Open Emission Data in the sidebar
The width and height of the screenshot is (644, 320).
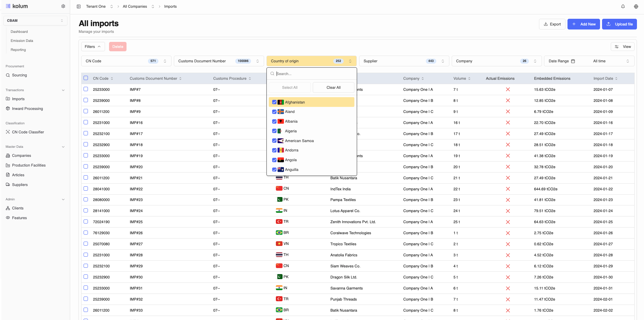point(22,41)
